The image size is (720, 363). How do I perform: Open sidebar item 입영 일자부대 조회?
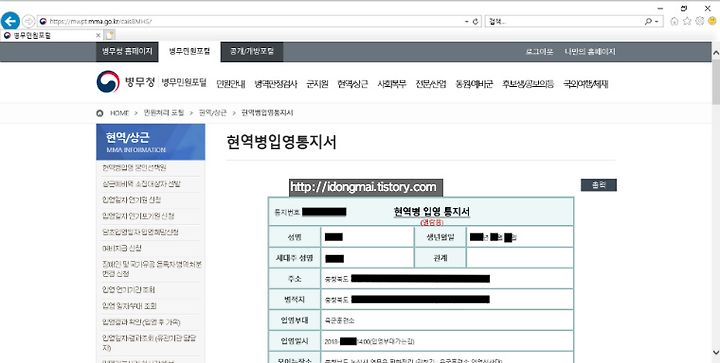(129, 306)
